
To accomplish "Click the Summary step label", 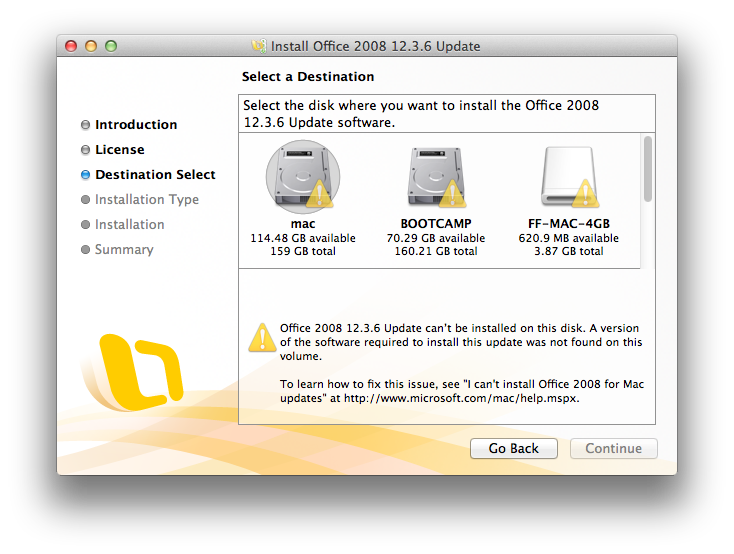I will (x=124, y=250).
